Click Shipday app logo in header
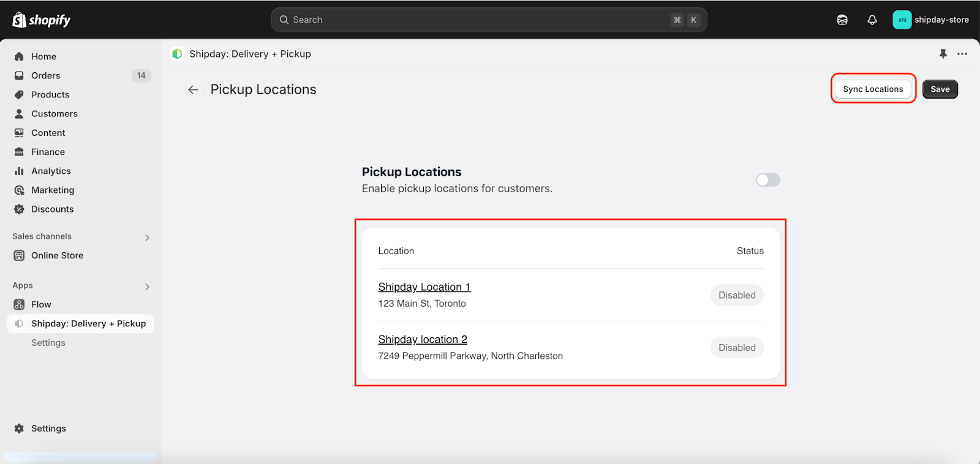 (x=177, y=54)
